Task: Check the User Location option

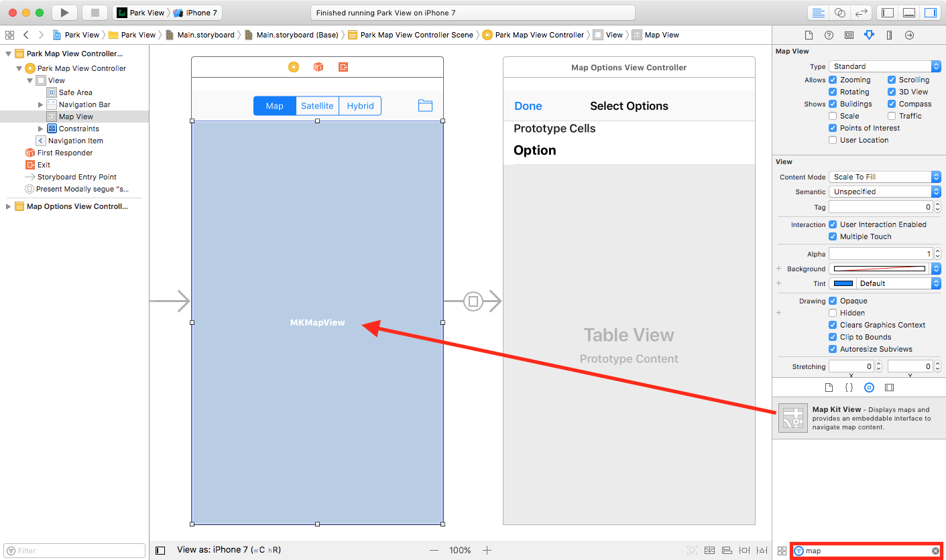Action: [833, 140]
